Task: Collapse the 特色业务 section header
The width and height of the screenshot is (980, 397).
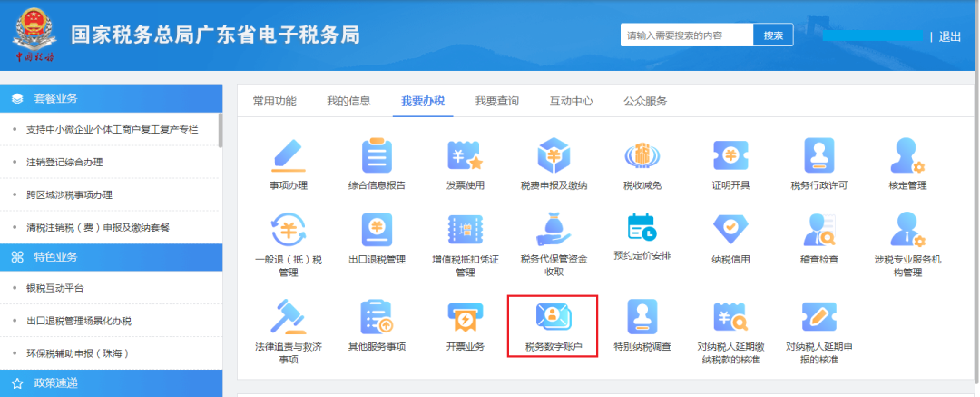Action: (112, 257)
